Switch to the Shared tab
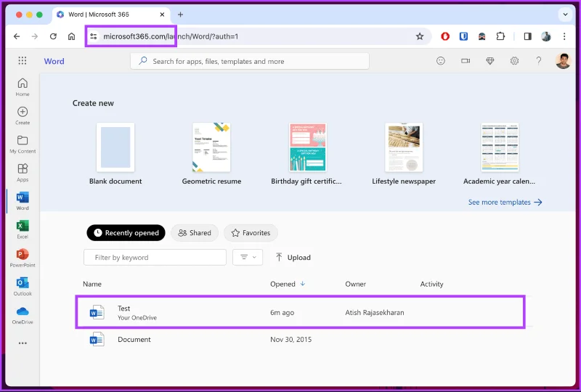Viewport: 581px width, 392px height. pos(195,233)
